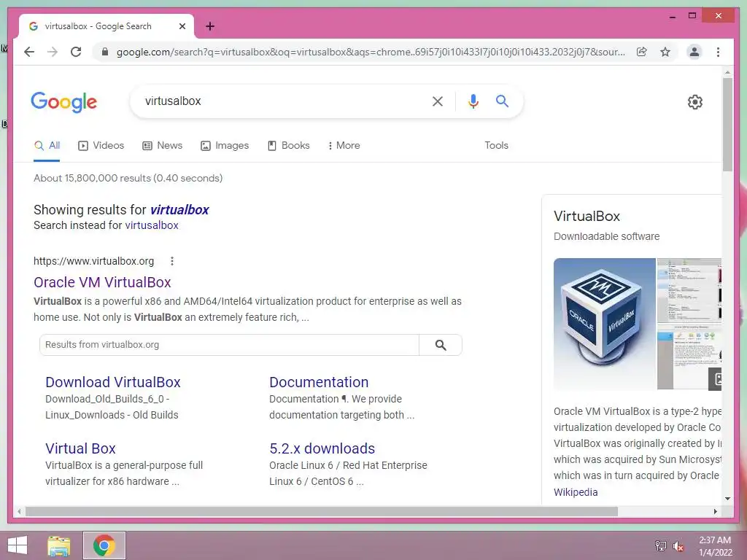Image resolution: width=747 pixels, height=560 pixels.
Task: Focus Results from virtualbox.org search field
Action: [229, 345]
